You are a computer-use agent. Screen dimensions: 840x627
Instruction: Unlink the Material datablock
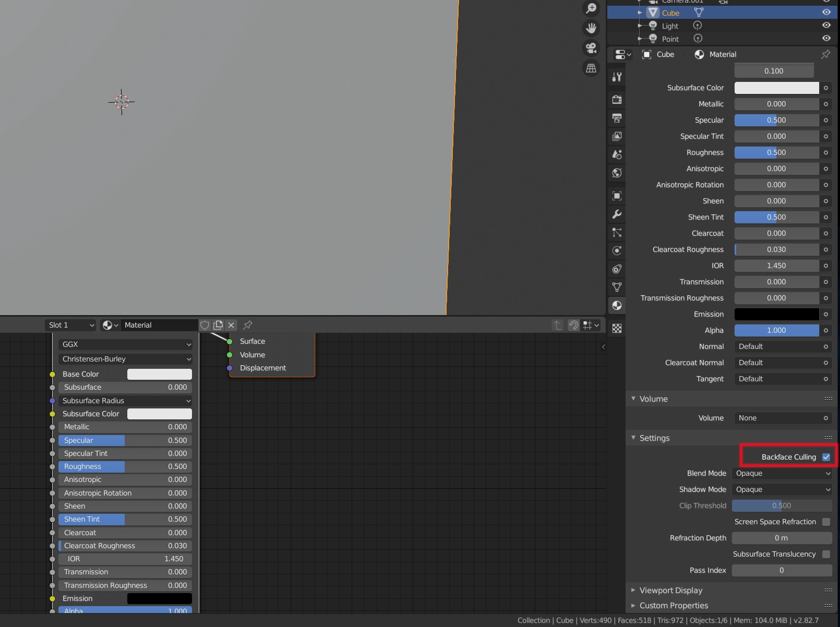[x=231, y=325]
